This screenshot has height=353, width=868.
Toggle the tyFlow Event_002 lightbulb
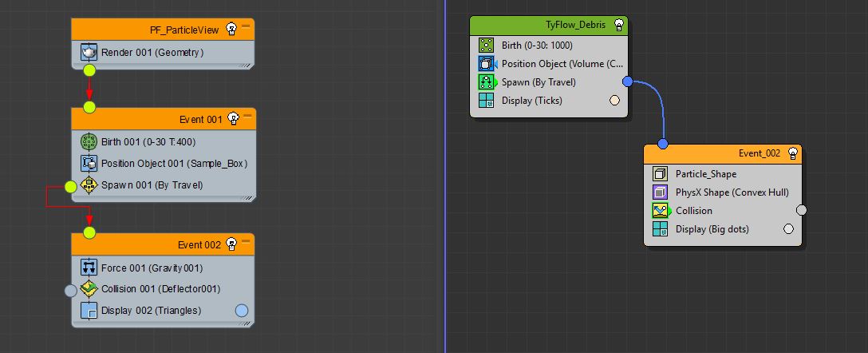point(793,153)
